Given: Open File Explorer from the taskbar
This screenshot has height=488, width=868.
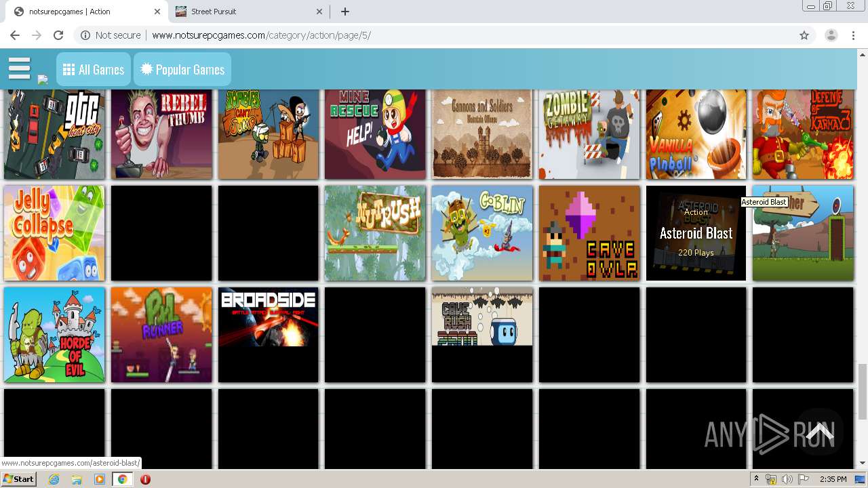Looking at the screenshot, I should point(77,479).
